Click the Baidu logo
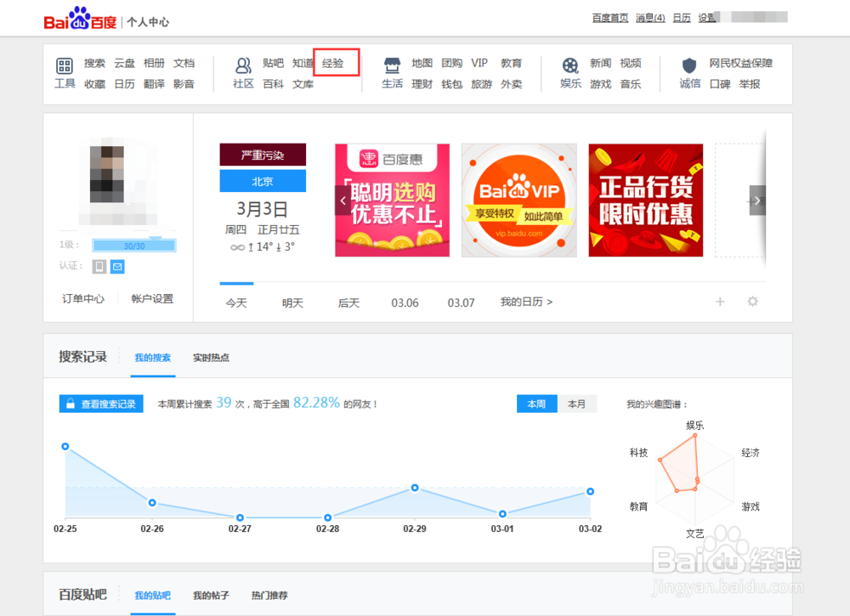The width and height of the screenshot is (850, 616). click(x=80, y=19)
